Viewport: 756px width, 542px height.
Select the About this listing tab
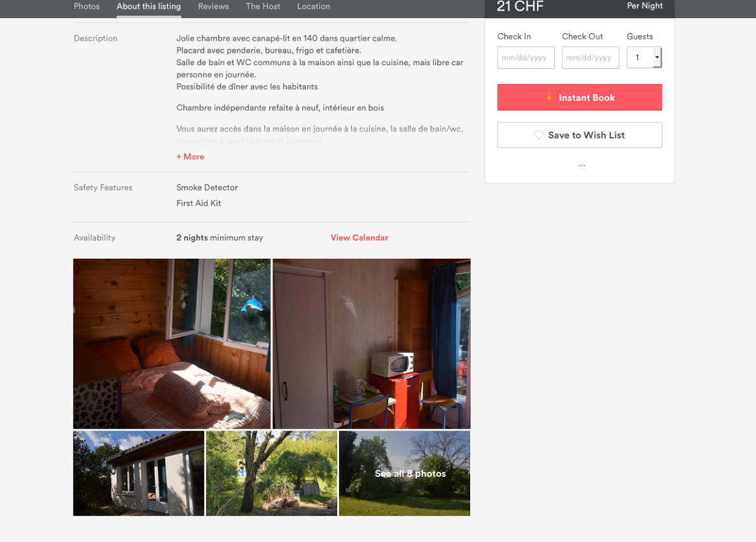click(x=149, y=6)
